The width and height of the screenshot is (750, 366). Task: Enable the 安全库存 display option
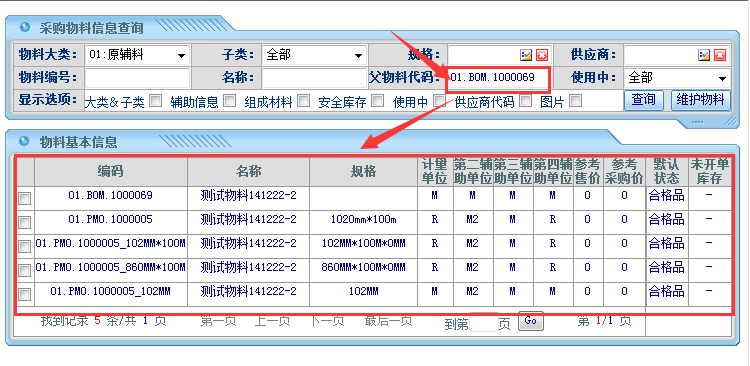coord(378,100)
